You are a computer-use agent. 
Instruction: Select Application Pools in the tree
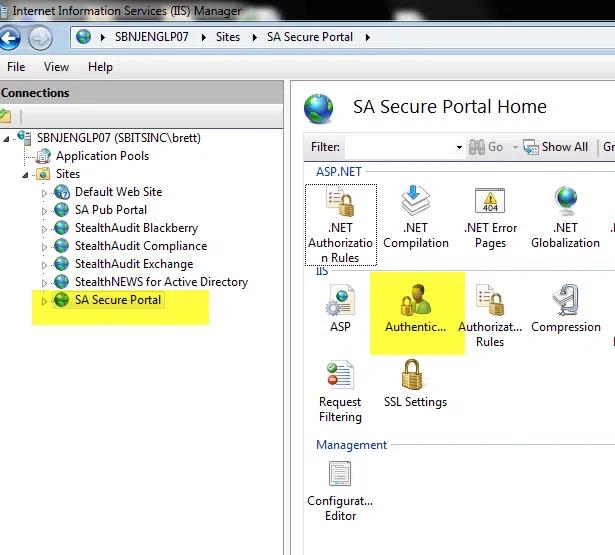tap(102, 156)
